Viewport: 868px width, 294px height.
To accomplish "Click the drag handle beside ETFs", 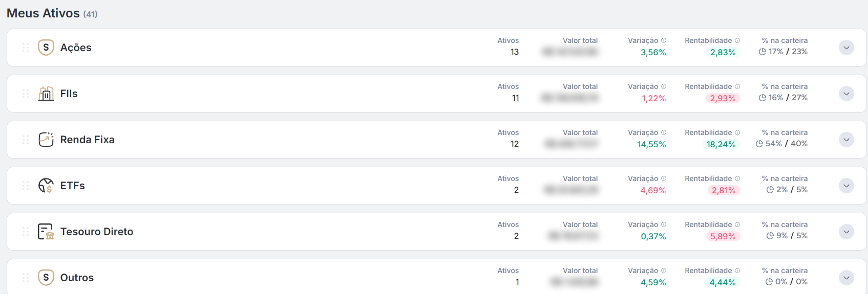I will click(x=26, y=186).
